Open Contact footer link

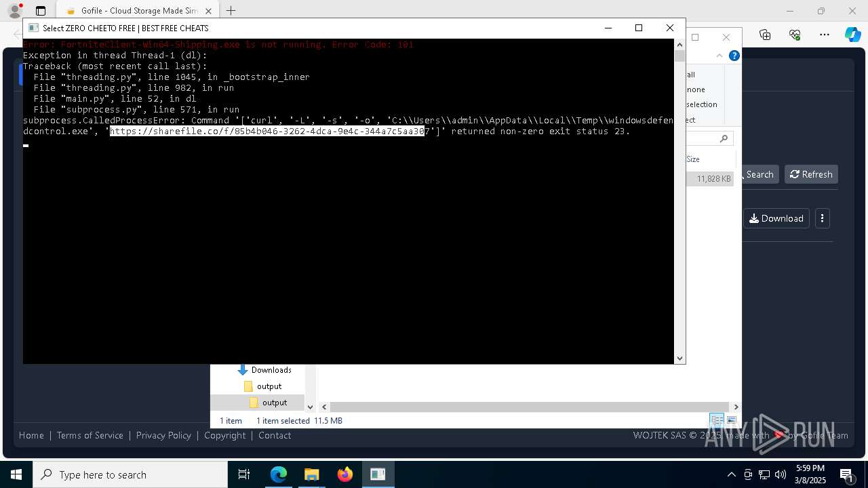[275, 435]
